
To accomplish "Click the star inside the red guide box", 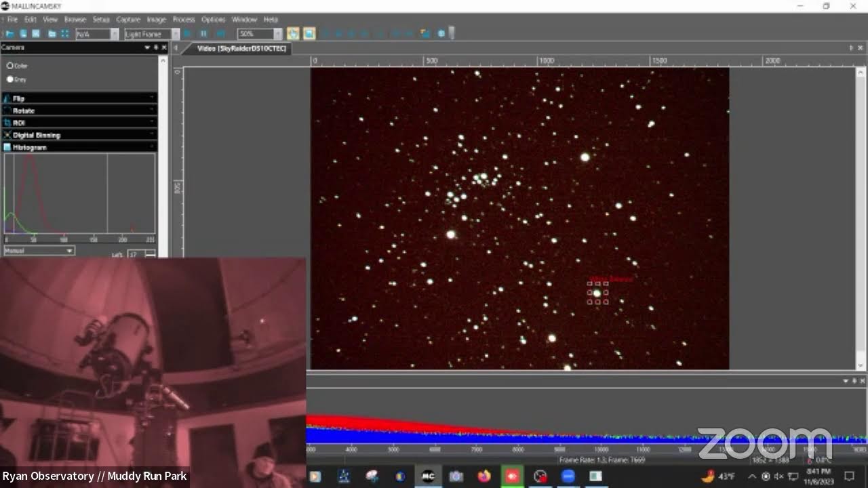I will (x=597, y=293).
